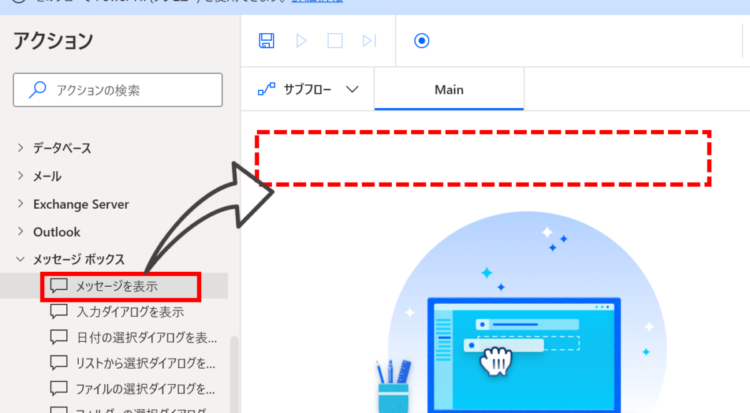Click the speech bubble icon beside リストから選択ダイアログ

click(59, 363)
